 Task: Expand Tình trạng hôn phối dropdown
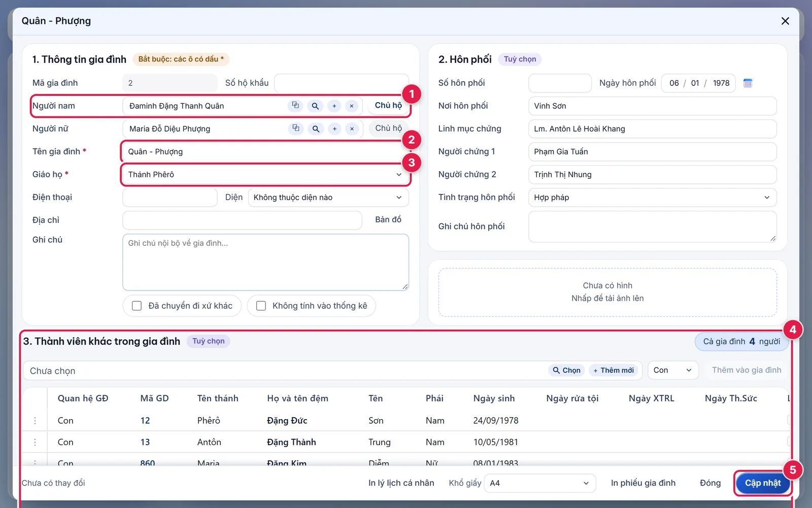coord(653,197)
